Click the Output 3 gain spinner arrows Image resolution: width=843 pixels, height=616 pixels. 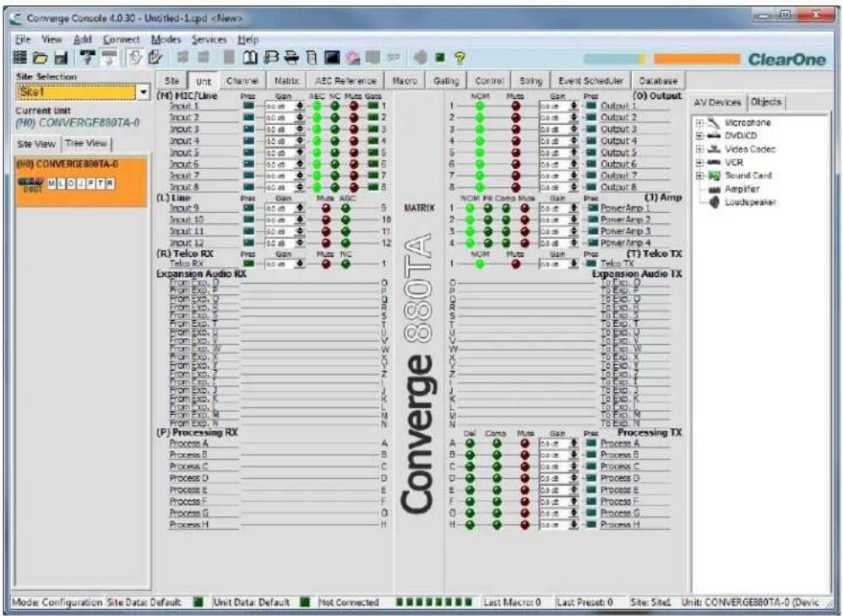(574, 129)
